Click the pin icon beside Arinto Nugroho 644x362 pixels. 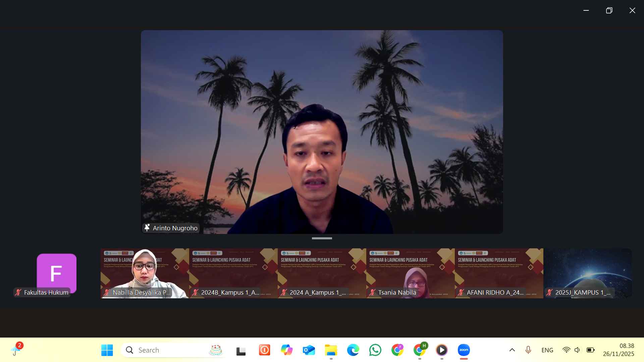(147, 228)
